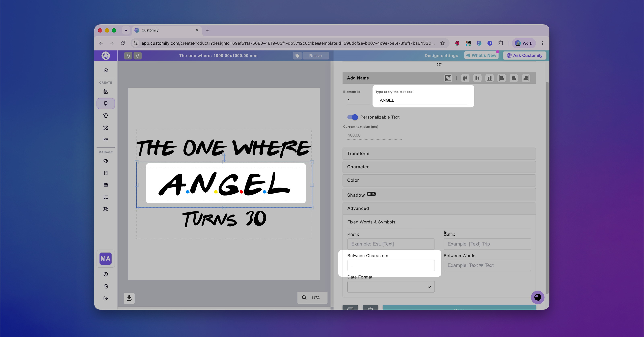644x337 pixels.
Task: Click the fit-to-canvas expand icon in Add Name
Action: [448, 78]
